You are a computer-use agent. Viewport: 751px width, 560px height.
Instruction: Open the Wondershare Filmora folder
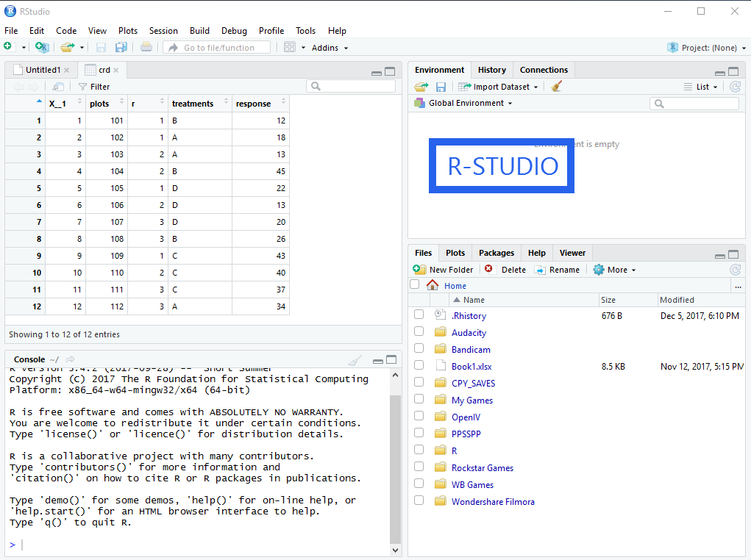coord(493,502)
